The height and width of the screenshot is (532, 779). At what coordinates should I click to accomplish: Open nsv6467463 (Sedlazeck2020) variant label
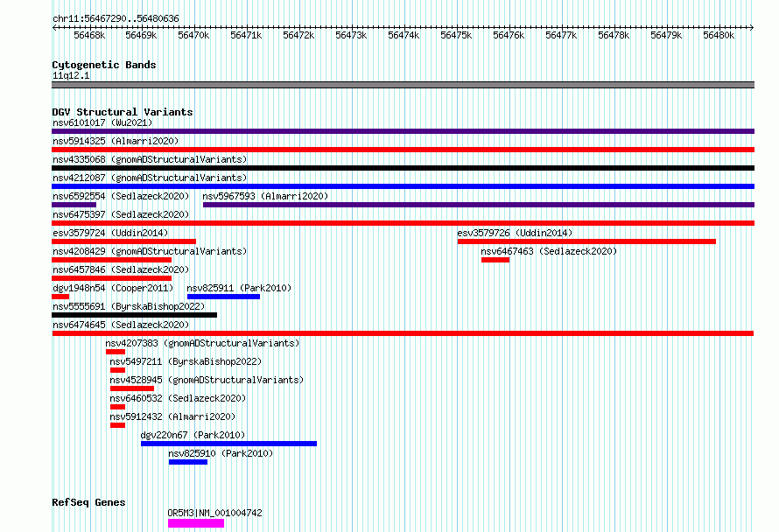549,251
